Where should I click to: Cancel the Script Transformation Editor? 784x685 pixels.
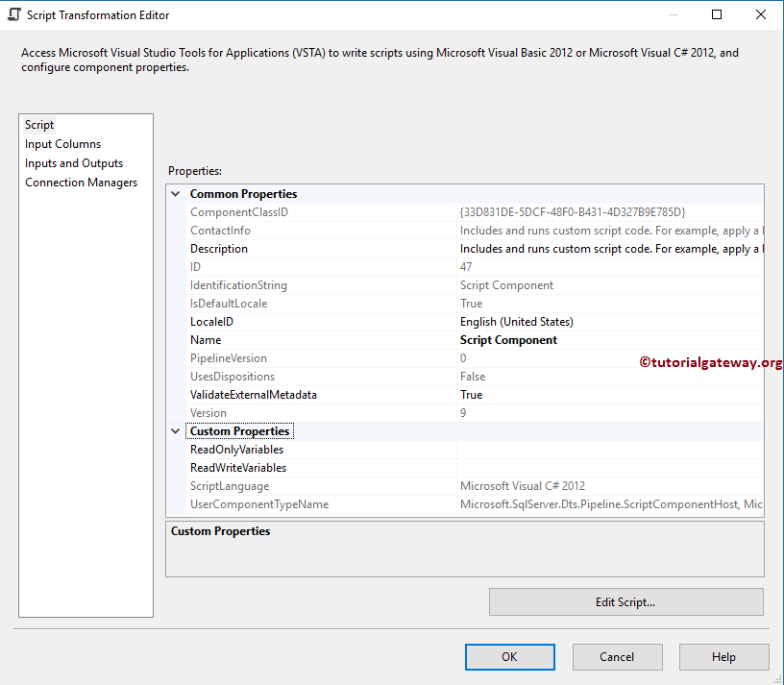(x=617, y=656)
